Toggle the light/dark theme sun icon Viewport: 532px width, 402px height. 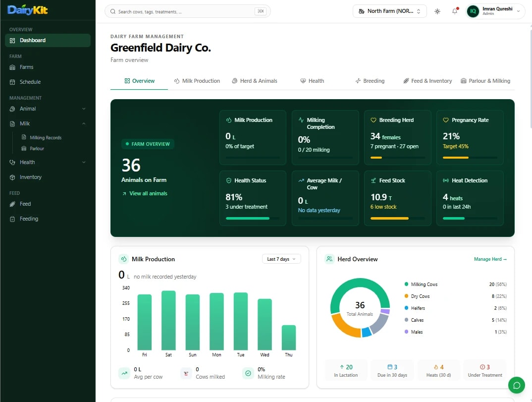pos(437,11)
